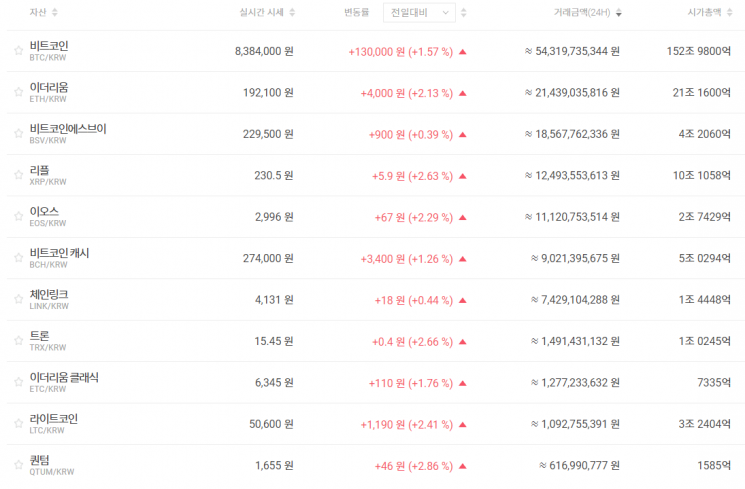Click the change +3,400 원 (+1.26 %)
Screen dimensions: 745x489
(407, 259)
